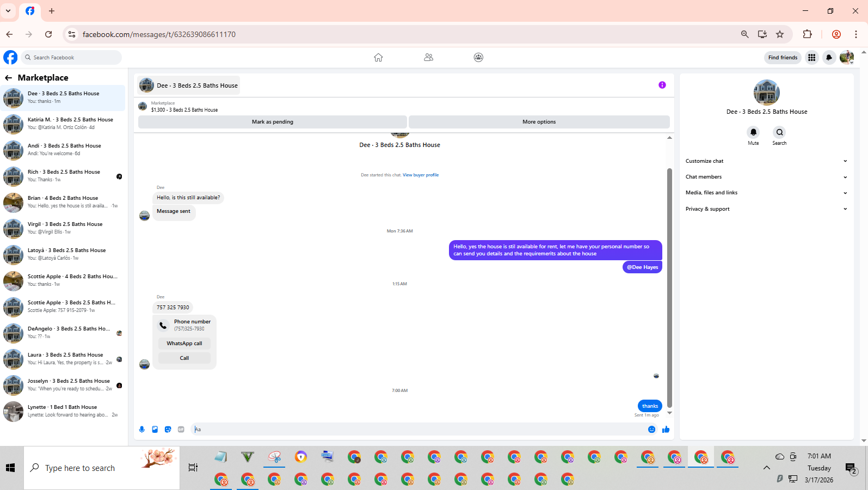Open Rich 3 Beds 2.5 Baths conversation
Screen dimensions: 868x490
pos(63,176)
